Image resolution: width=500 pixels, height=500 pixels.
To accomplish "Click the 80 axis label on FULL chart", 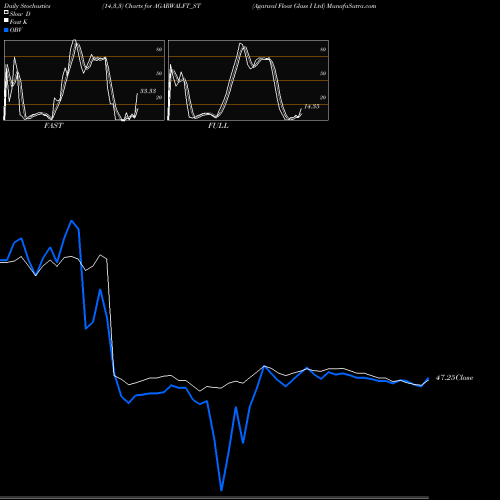I will [323, 49].
